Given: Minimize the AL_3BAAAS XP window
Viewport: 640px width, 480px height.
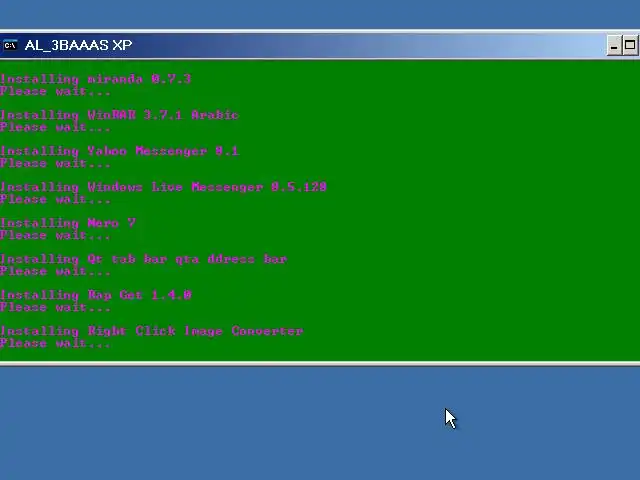Looking at the screenshot, I should (614, 45).
